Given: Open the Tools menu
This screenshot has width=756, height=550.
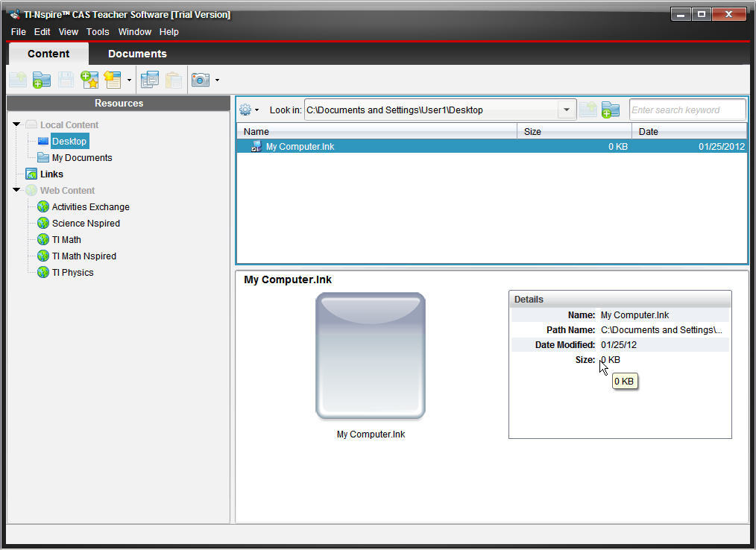Looking at the screenshot, I should tap(98, 32).
